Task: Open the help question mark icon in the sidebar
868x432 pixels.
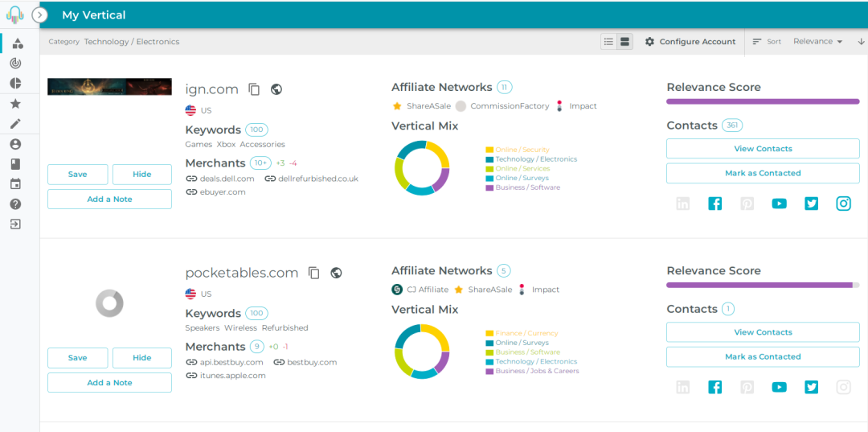Action: tap(15, 204)
